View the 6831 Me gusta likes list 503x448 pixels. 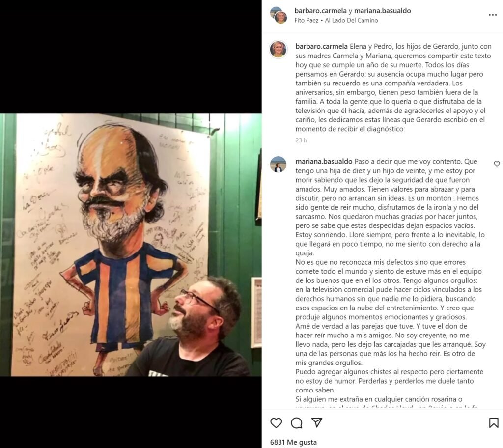click(x=293, y=442)
